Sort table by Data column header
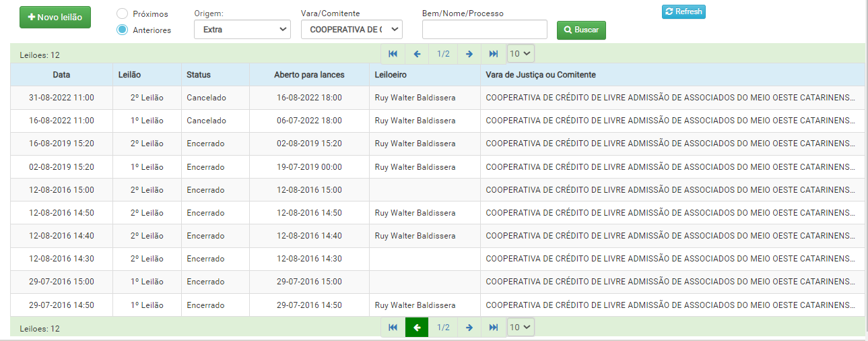Screen dimensions: 868x341 point(61,75)
